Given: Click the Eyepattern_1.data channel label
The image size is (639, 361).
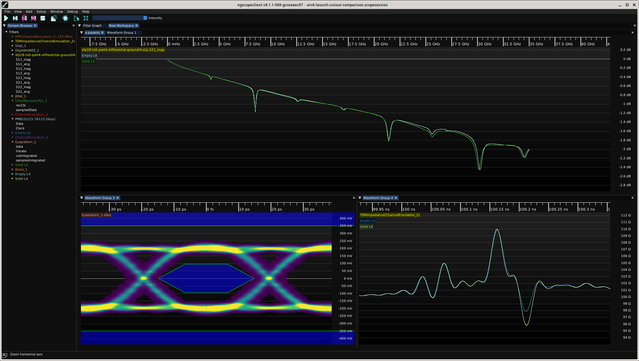Looking at the screenshot, I should pos(96,215).
